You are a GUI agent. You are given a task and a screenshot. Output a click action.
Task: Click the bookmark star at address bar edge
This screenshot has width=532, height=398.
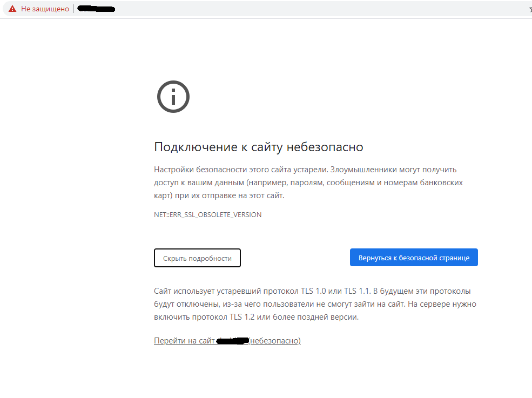pyautogui.click(x=529, y=9)
